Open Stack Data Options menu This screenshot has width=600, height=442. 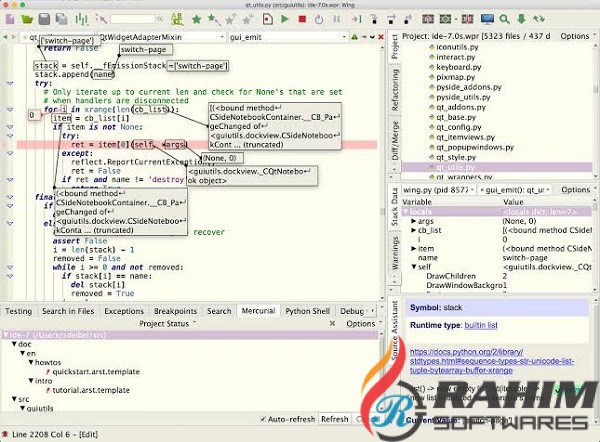coord(578,190)
